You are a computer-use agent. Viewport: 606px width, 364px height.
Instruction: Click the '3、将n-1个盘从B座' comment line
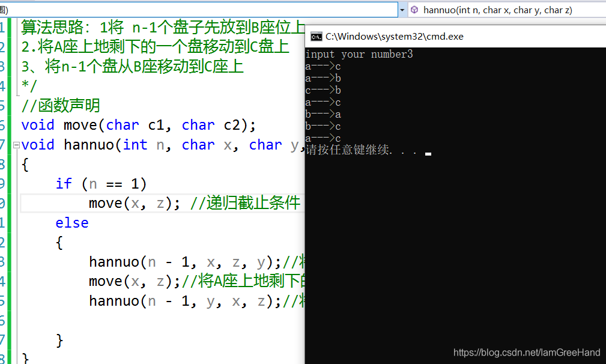tap(132, 67)
